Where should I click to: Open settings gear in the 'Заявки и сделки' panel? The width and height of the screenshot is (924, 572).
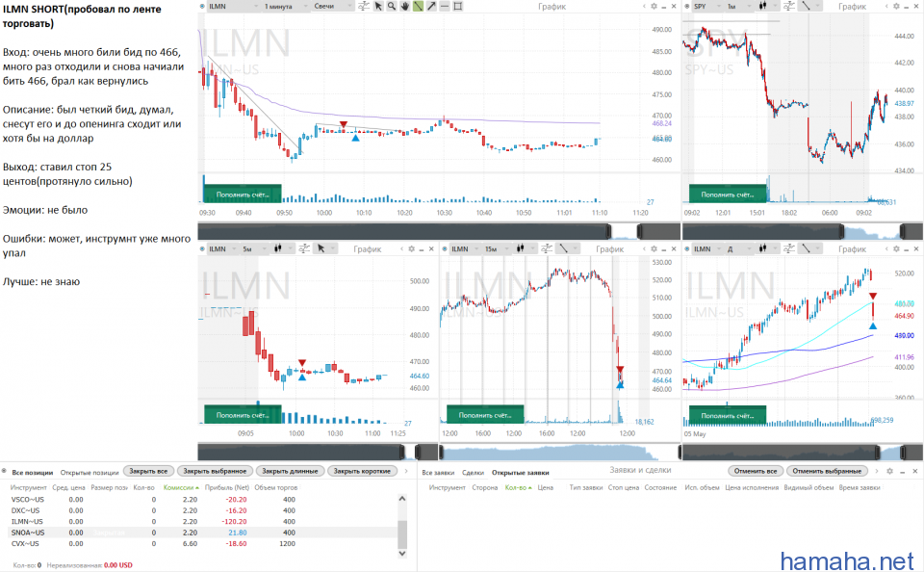point(889,471)
